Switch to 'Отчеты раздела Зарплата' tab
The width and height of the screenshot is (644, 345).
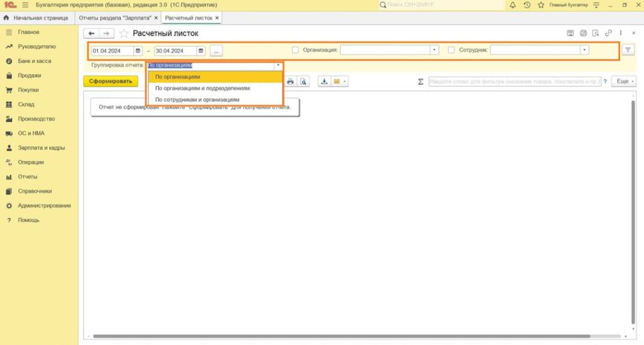click(x=116, y=18)
